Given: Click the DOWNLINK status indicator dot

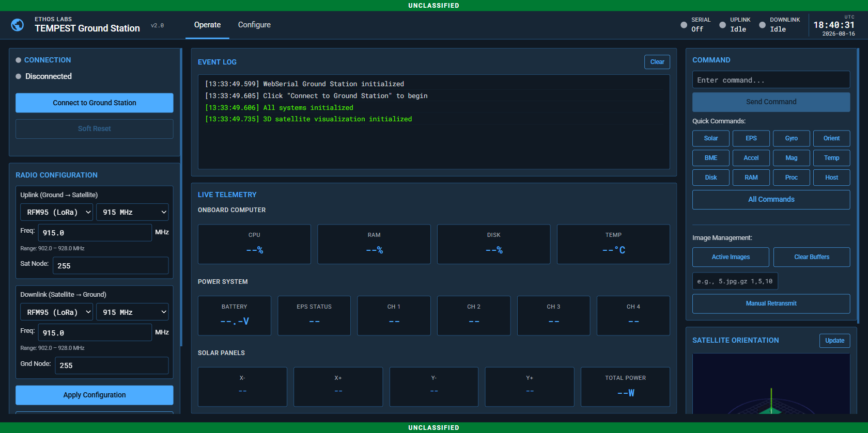Looking at the screenshot, I should 762,25.
